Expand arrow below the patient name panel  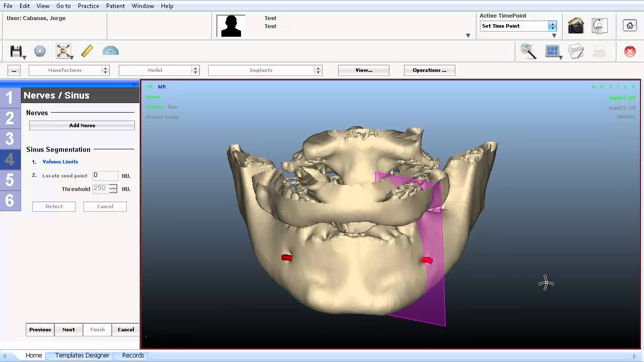tap(468, 36)
